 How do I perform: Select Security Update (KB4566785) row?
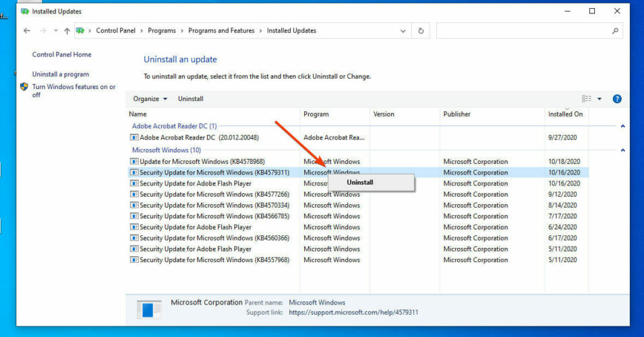tap(358, 216)
